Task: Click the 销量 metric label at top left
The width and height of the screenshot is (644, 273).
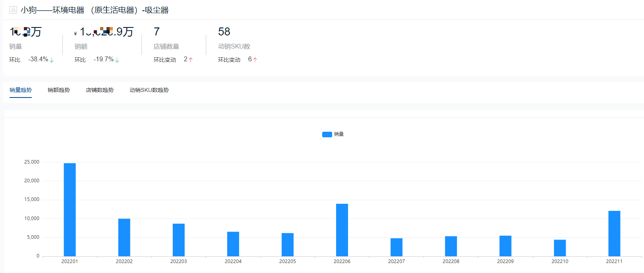Action: pyautogui.click(x=15, y=47)
